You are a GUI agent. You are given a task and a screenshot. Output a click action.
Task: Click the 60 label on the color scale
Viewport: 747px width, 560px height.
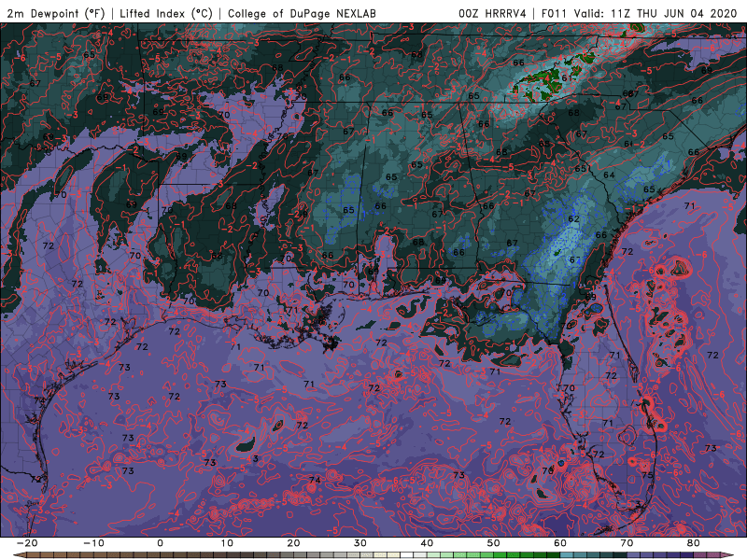[x=560, y=543]
